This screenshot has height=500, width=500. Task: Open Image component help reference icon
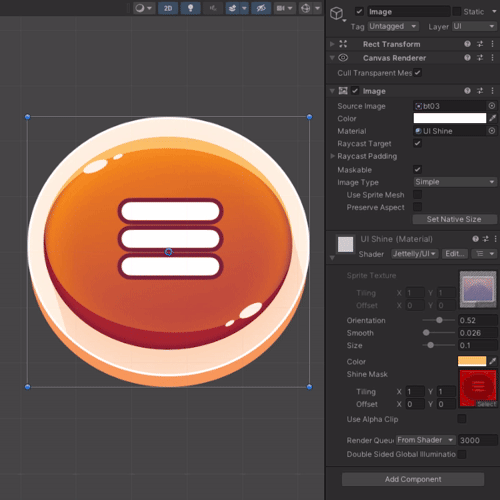pos(467,91)
